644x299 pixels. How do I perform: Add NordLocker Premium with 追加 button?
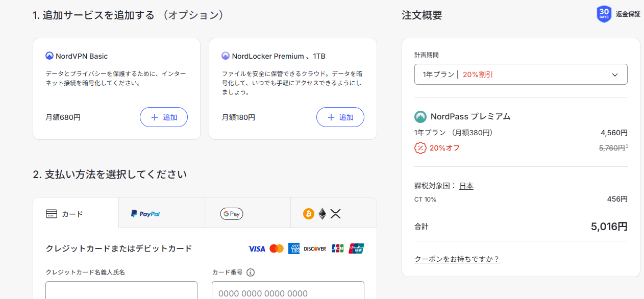point(340,117)
